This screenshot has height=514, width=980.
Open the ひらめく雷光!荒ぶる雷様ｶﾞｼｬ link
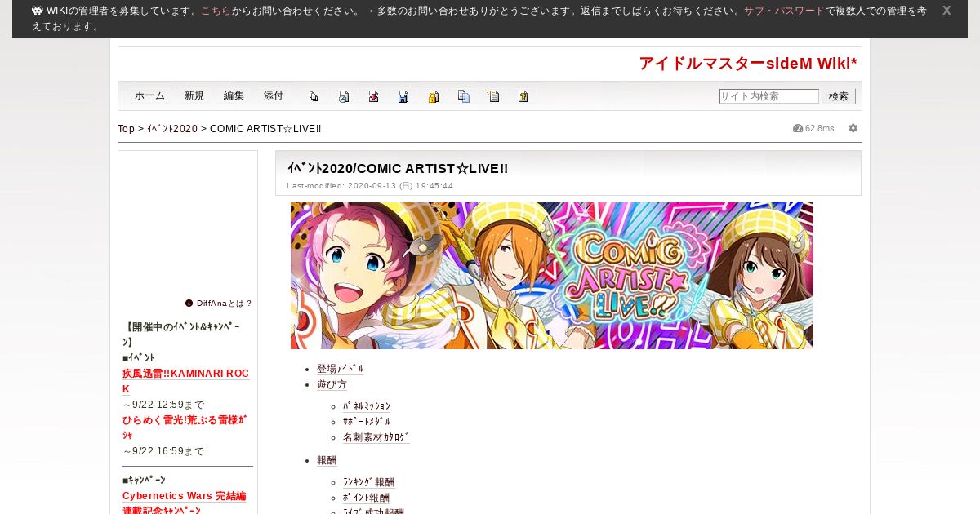click(x=185, y=428)
